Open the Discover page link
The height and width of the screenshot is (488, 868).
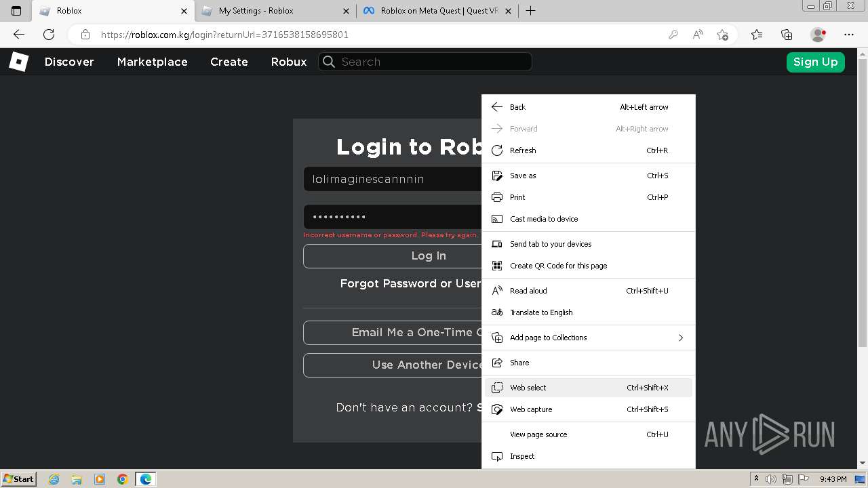click(x=69, y=62)
